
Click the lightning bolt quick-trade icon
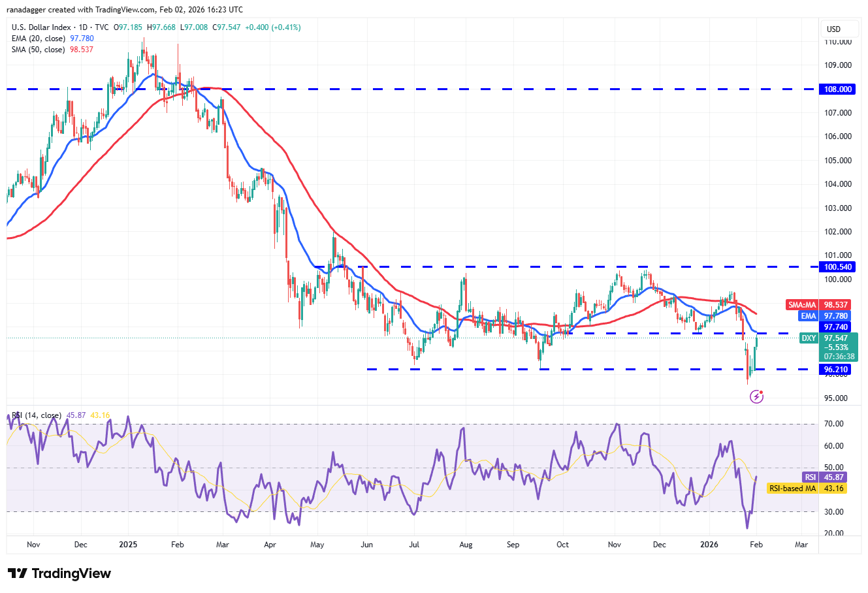tap(758, 396)
